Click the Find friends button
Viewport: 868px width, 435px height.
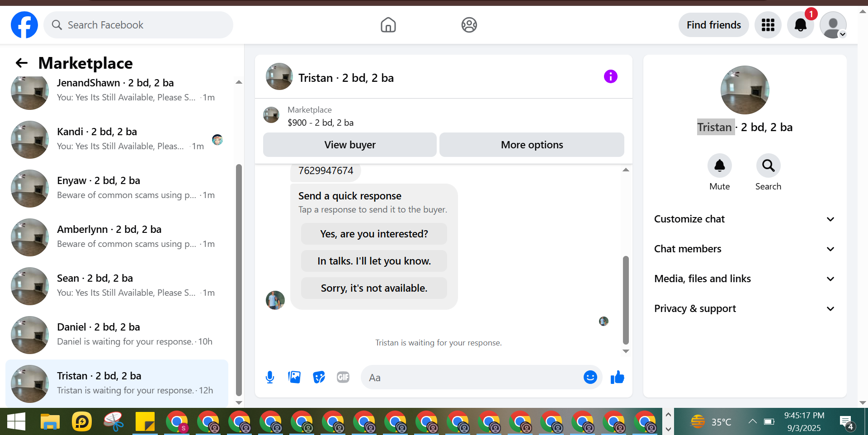click(714, 25)
